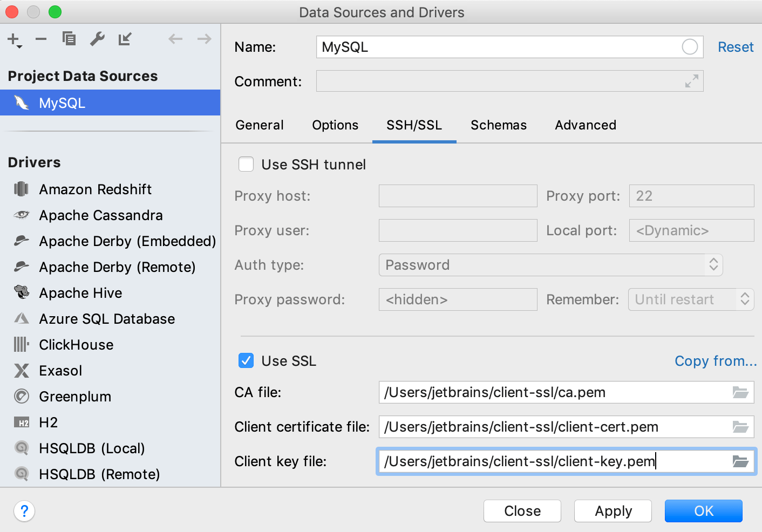Switch to the Options tab
The width and height of the screenshot is (762, 532).
click(x=335, y=125)
